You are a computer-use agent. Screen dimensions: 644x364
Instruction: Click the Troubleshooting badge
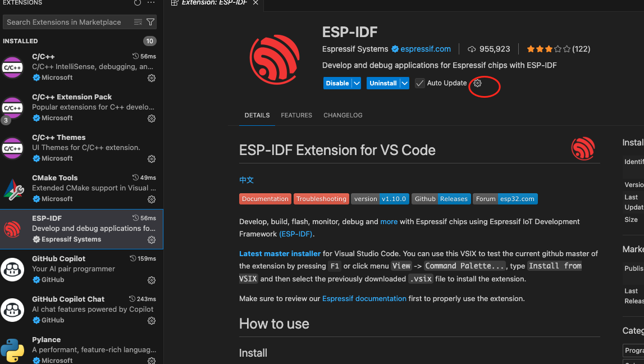[x=322, y=199]
